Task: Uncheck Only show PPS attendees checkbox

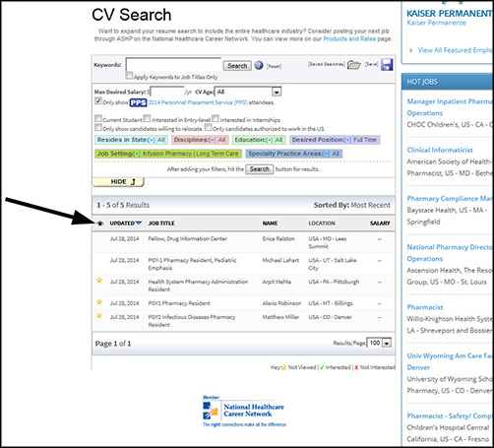Action: pos(98,100)
